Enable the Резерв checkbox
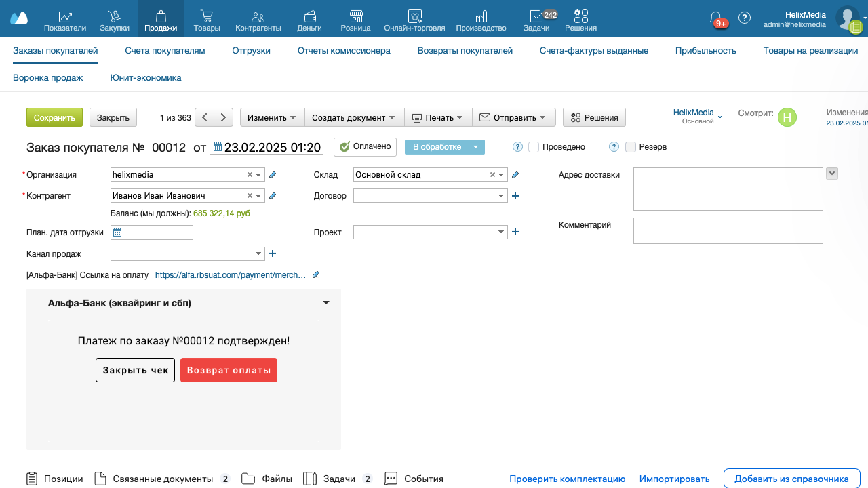This screenshot has width=868, height=488. point(631,147)
